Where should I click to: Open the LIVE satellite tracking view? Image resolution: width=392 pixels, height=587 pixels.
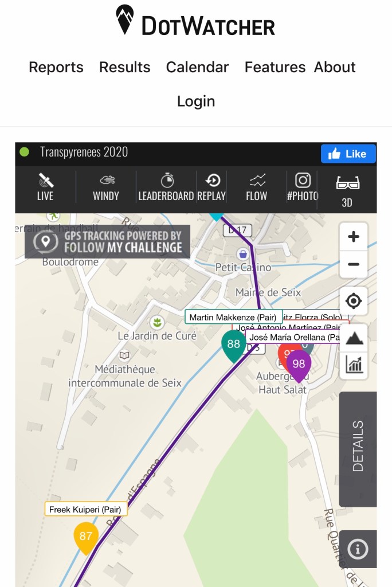pos(45,188)
